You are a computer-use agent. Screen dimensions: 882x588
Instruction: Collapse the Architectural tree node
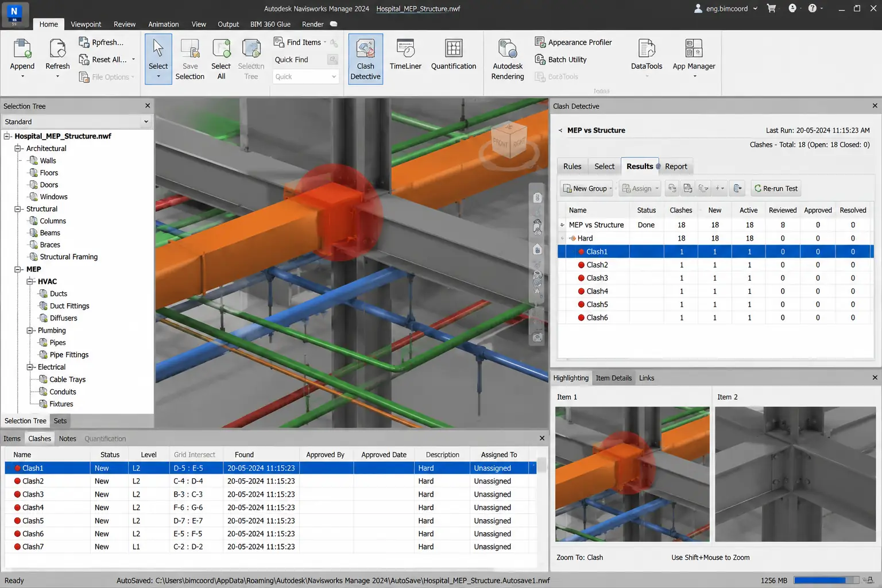click(x=18, y=148)
